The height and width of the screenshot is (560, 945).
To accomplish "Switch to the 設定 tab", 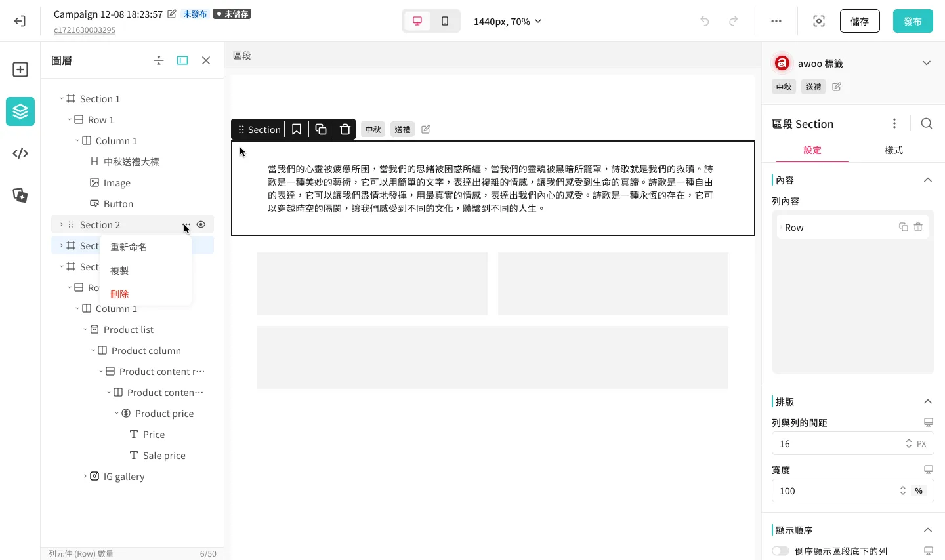I will click(x=812, y=150).
